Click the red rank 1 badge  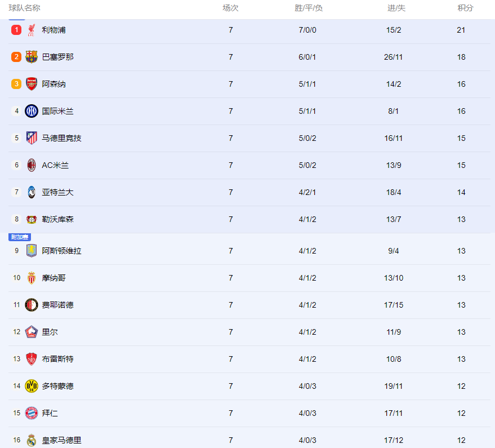tap(16, 30)
